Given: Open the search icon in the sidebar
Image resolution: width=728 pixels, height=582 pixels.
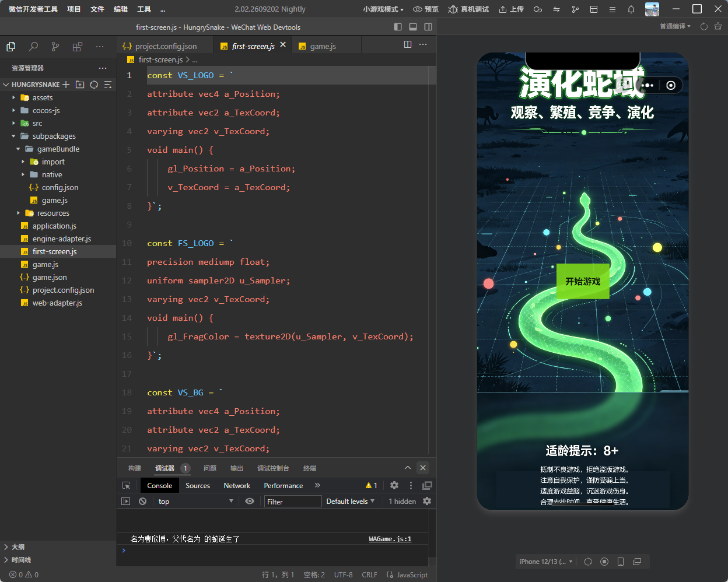Looking at the screenshot, I should (33, 47).
